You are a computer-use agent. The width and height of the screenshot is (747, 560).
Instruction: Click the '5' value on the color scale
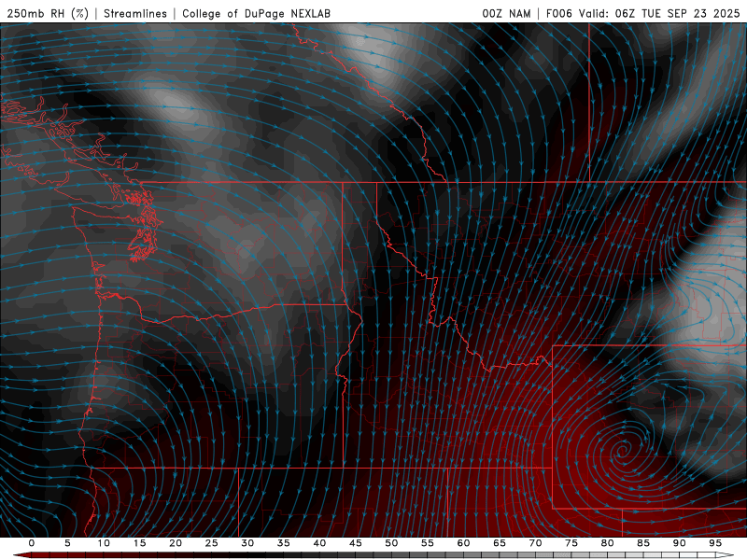[x=67, y=543]
